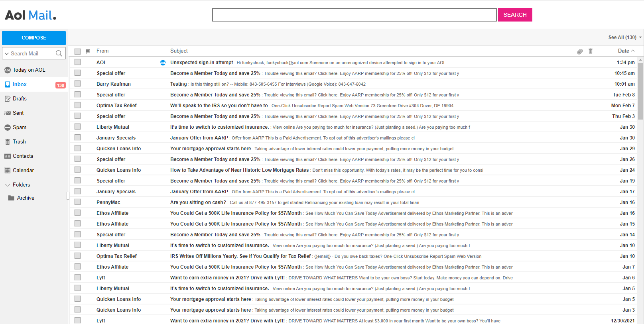This screenshot has width=644, height=324.
Task: Click the vertical scrollbar thumb
Action: coord(640,91)
